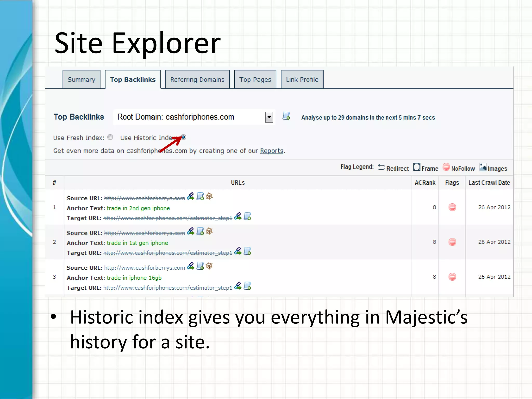Click anchor text 'trade in iphone 16gb'

[x=134, y=278]
